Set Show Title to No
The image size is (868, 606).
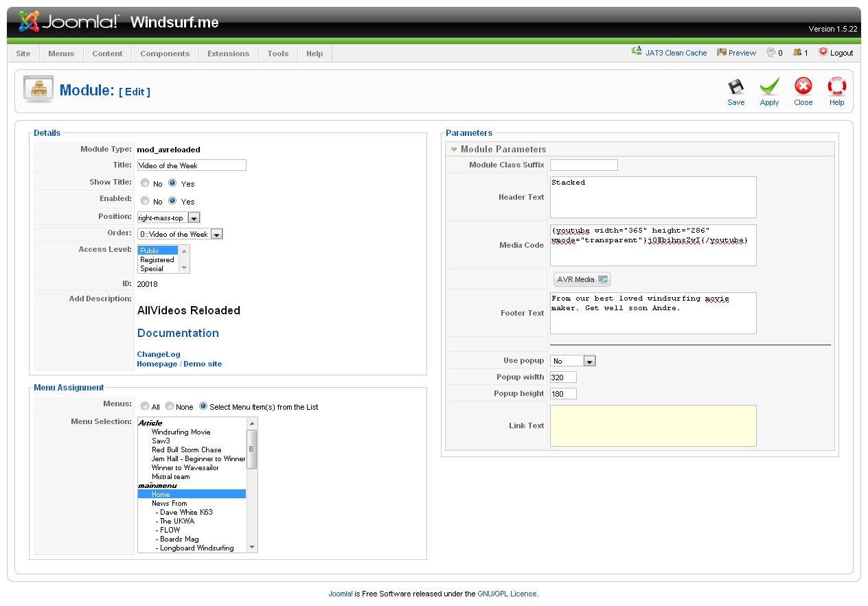click(x=145, y=183)
